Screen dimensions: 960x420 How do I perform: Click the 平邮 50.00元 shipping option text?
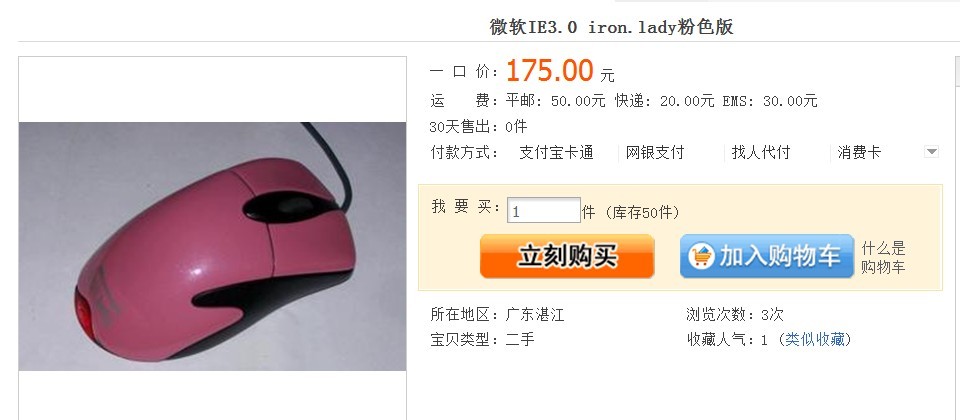coord(555,101)
